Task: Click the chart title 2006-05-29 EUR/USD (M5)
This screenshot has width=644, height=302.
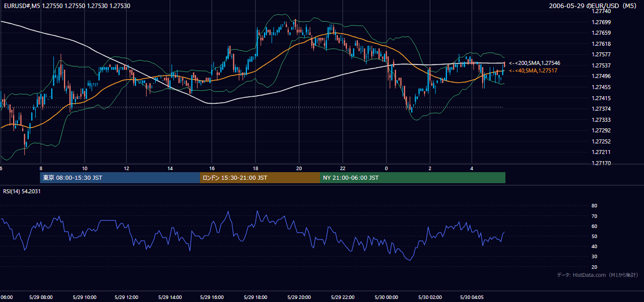Action: (593, 6)
